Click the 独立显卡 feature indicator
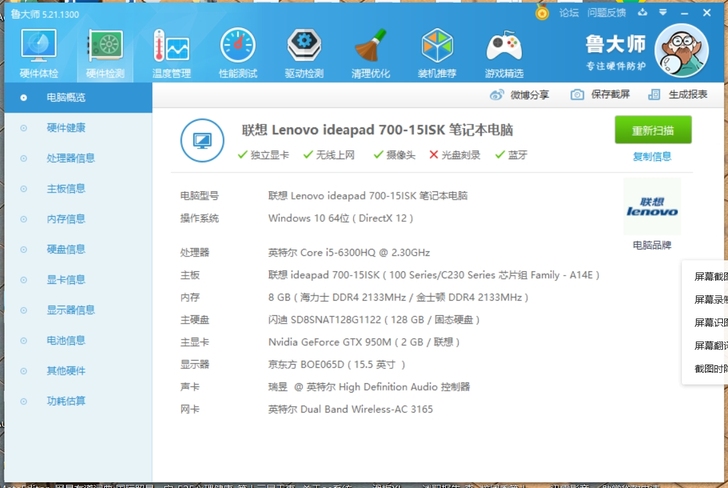728x488 pixels. click(x=263, y=155)
